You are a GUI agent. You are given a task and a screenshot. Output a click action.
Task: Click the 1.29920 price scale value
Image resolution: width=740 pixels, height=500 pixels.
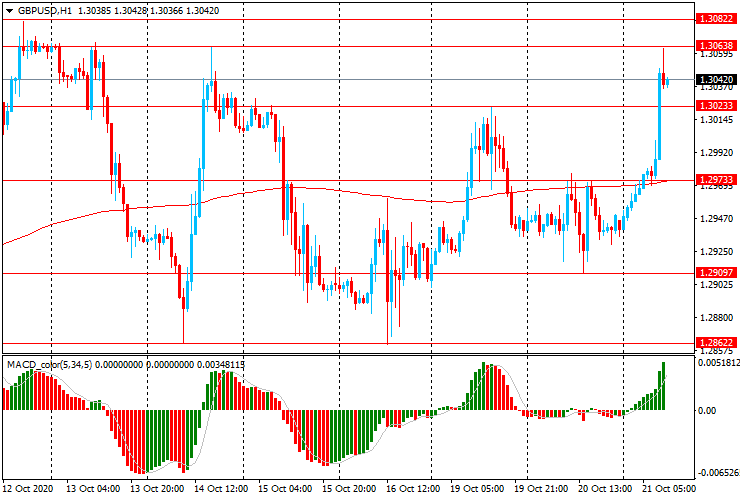coord(716,153)
